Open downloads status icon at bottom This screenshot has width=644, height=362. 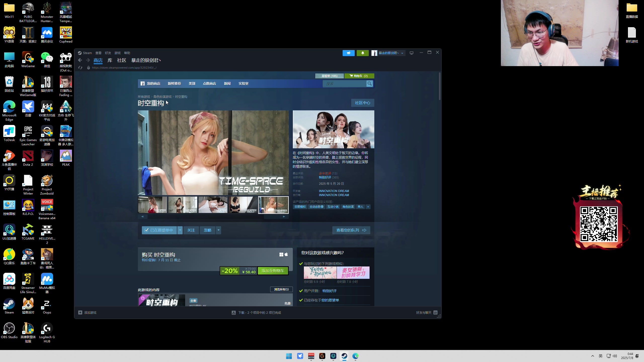234,312
